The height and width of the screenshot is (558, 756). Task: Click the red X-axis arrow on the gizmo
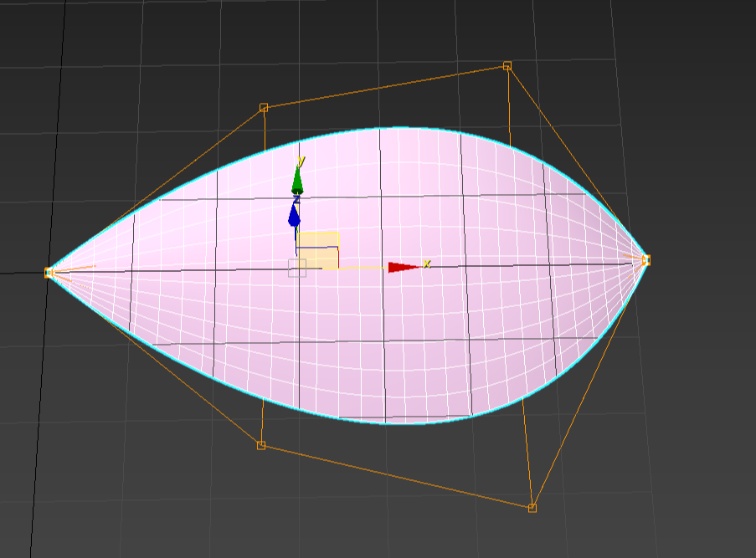[403, 267]
